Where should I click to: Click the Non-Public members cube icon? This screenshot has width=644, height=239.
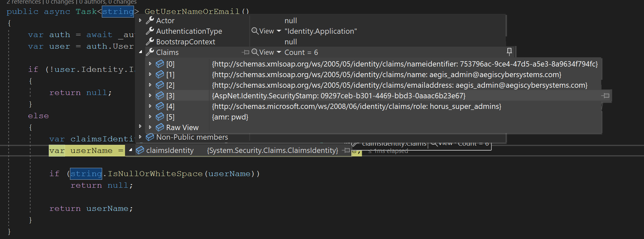point(150,137)
